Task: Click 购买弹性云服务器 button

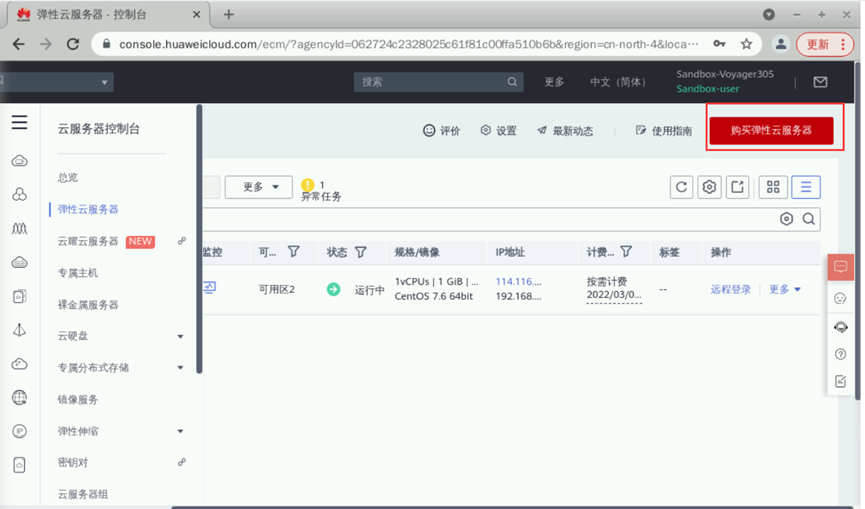Action: click(771, 131)
